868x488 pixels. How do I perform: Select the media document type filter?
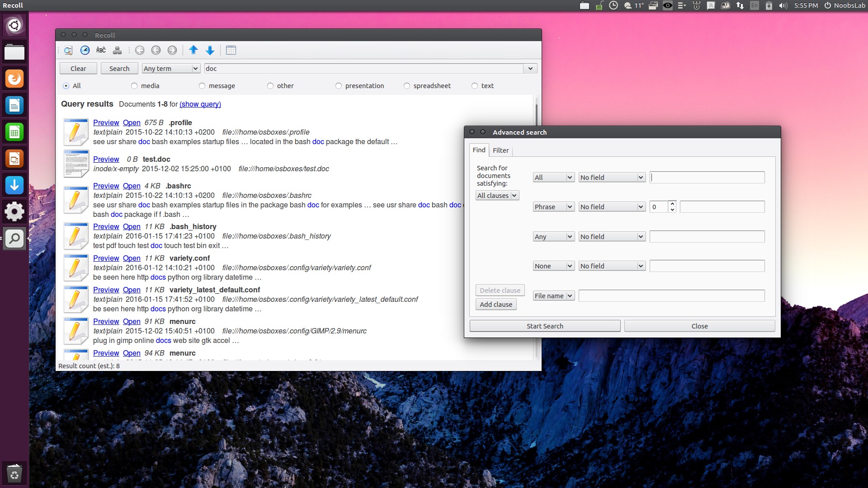pyautogui.click(x=134, y=86)
